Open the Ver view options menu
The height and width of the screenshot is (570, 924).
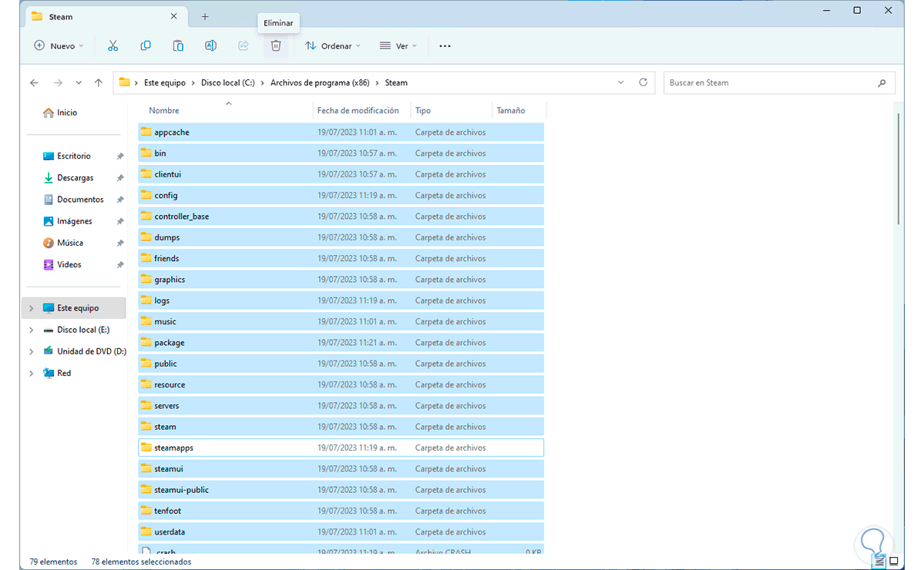pyautogui.click(x=398, y=46)
